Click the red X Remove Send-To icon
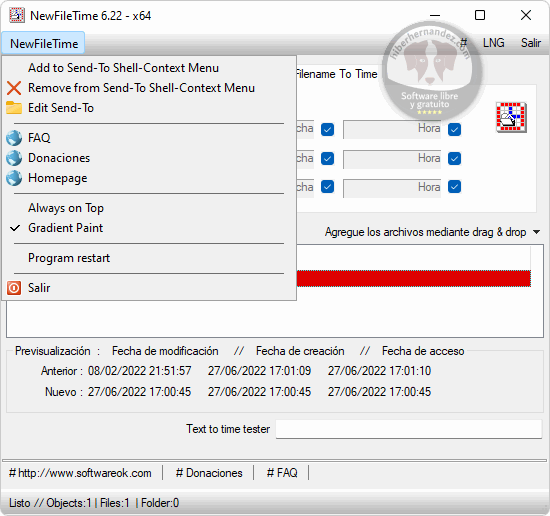Viewport: 550px width, 516px height. coord(14,88)
